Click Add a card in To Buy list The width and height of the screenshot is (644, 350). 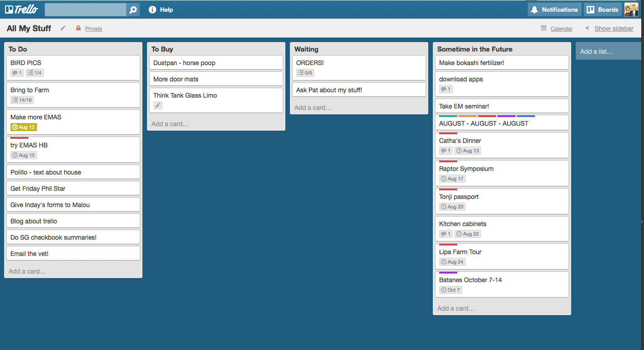(x=170, y=124)
